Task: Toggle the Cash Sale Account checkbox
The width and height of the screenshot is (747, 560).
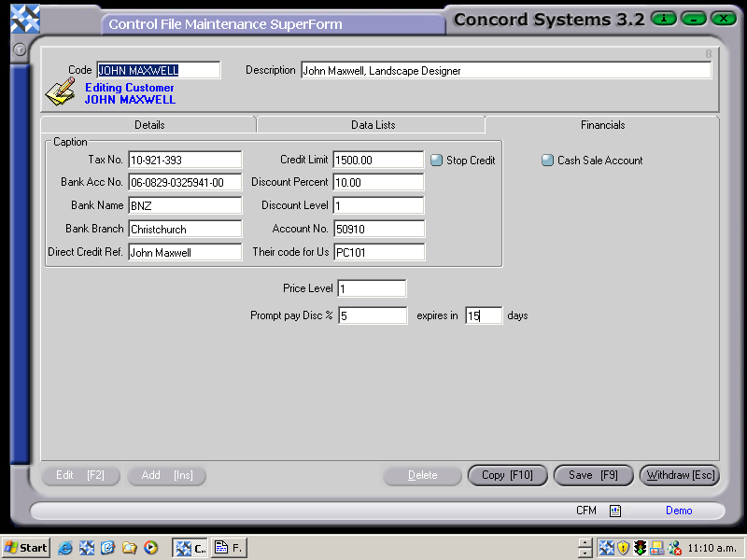Action: coord(547,160)
